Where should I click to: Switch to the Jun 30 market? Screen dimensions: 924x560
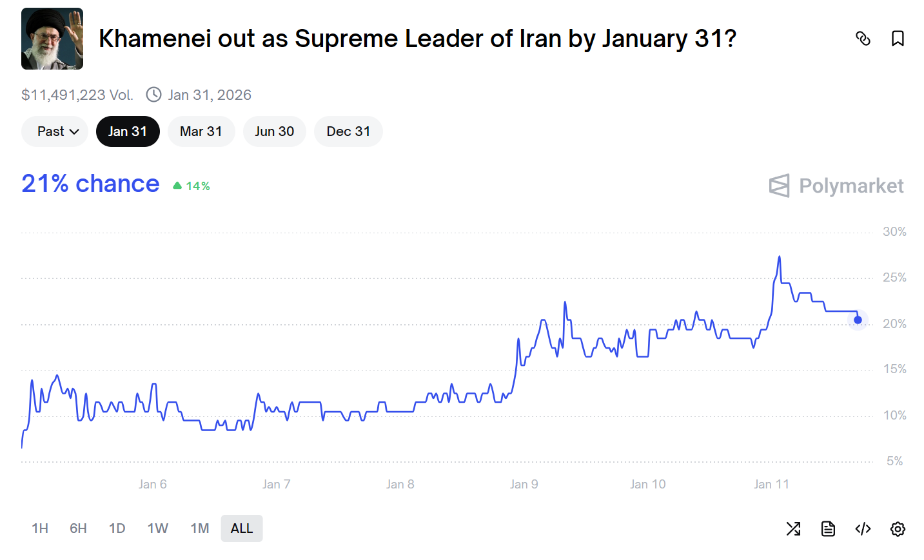(x=274, y=131)
